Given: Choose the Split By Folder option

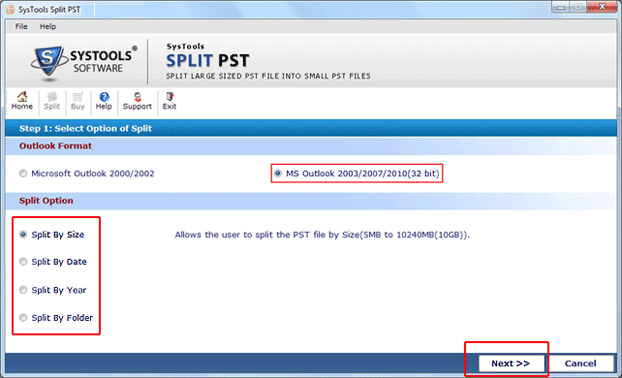Looking at the screenshot, I should pyautogui.click(x=56, y=318).
